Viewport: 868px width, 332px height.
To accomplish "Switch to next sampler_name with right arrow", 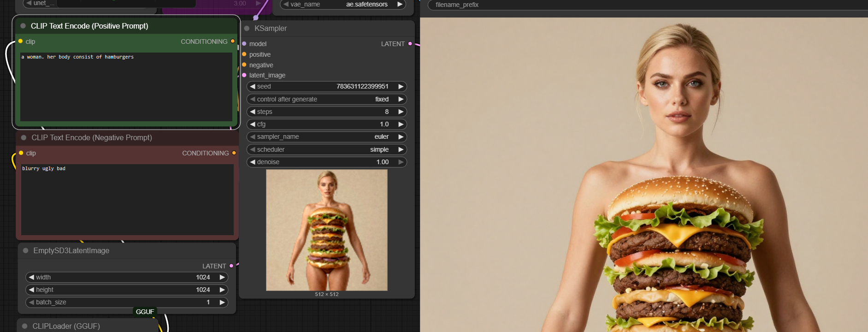I will [x=401, y=136].
